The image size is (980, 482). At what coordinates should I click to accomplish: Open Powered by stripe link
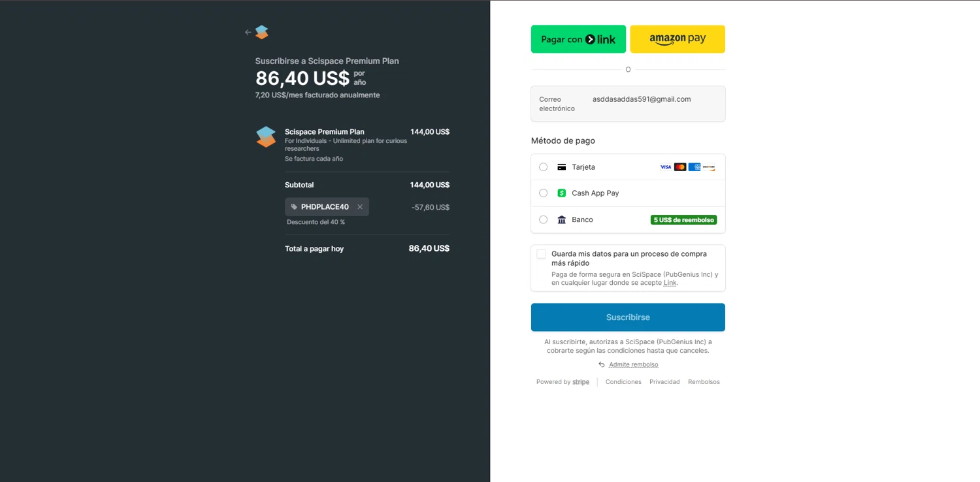[563, 382]
